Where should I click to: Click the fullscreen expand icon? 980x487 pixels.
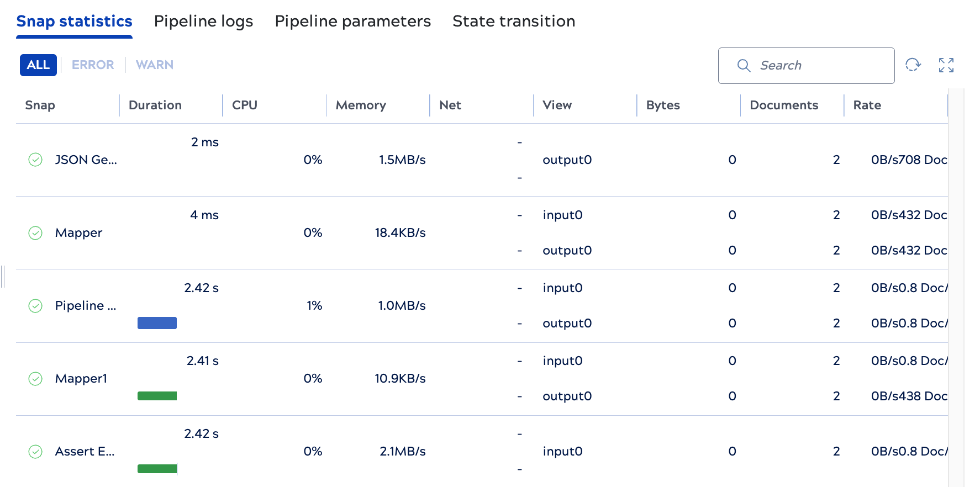(x=946, y=65)
